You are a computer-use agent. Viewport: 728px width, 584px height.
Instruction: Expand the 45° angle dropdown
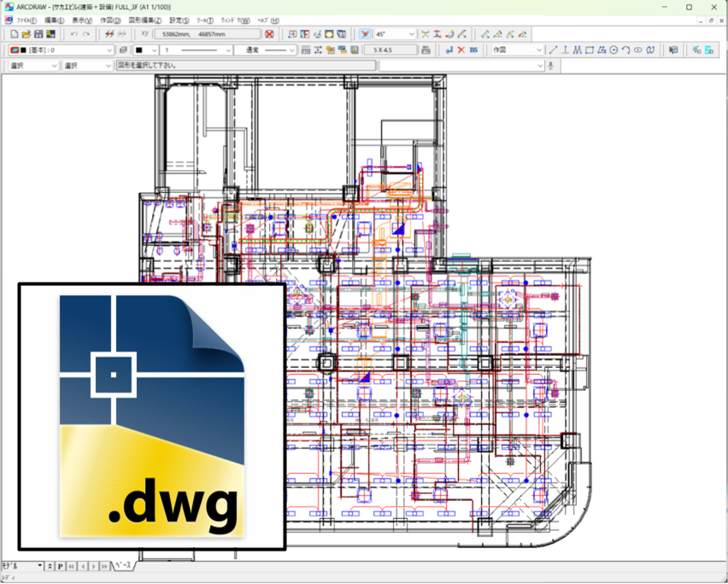[411, 34]
